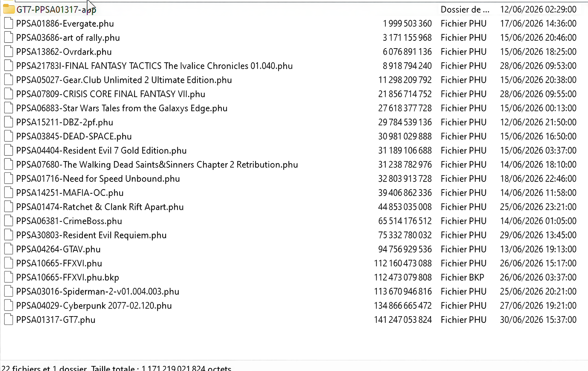Select the icon for PPSA14251-MAFIA-OC.phu
Image resolution: width=588 pixels, height=371 pixels.
point(8,193)
